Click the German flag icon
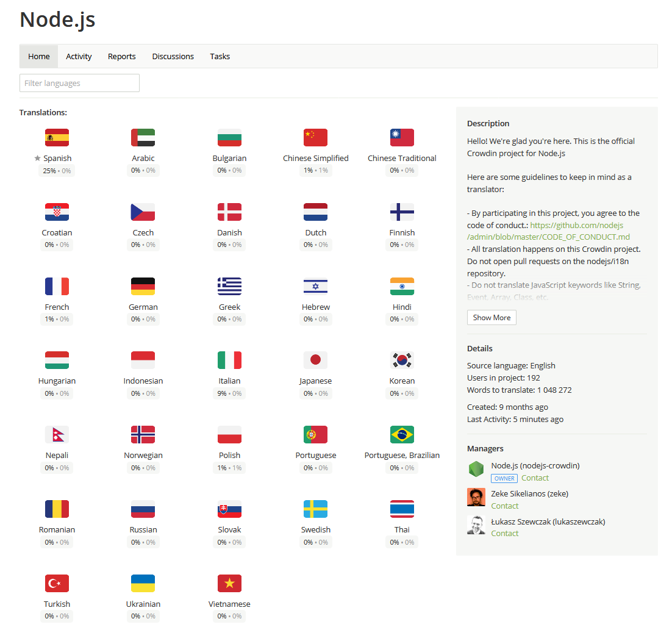 coord(143,287)
